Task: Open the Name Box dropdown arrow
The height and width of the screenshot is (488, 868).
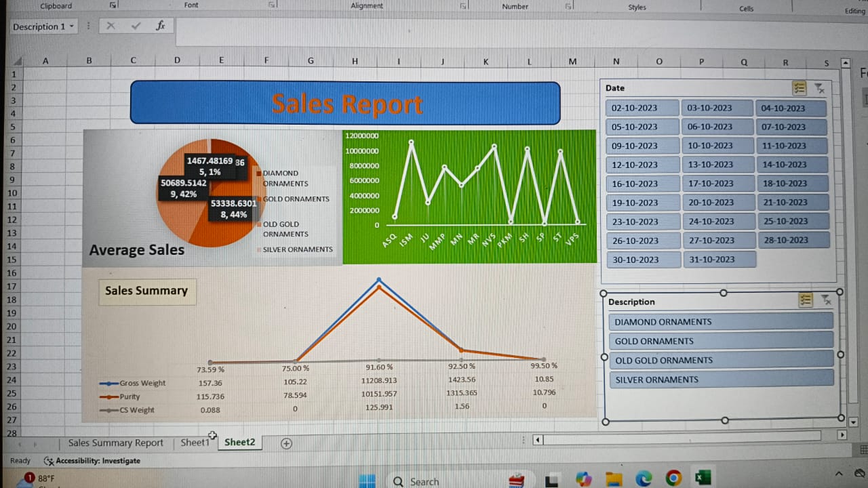Action: pyautogui.click(x=71, y=26)
